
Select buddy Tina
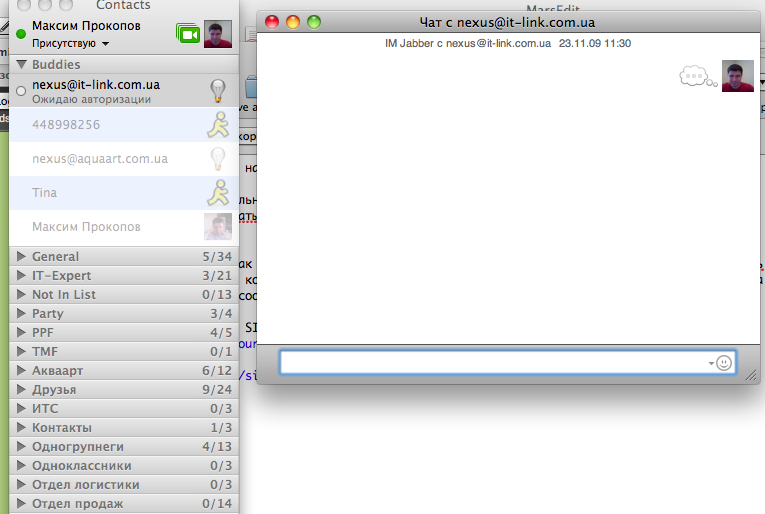[124, 193]
